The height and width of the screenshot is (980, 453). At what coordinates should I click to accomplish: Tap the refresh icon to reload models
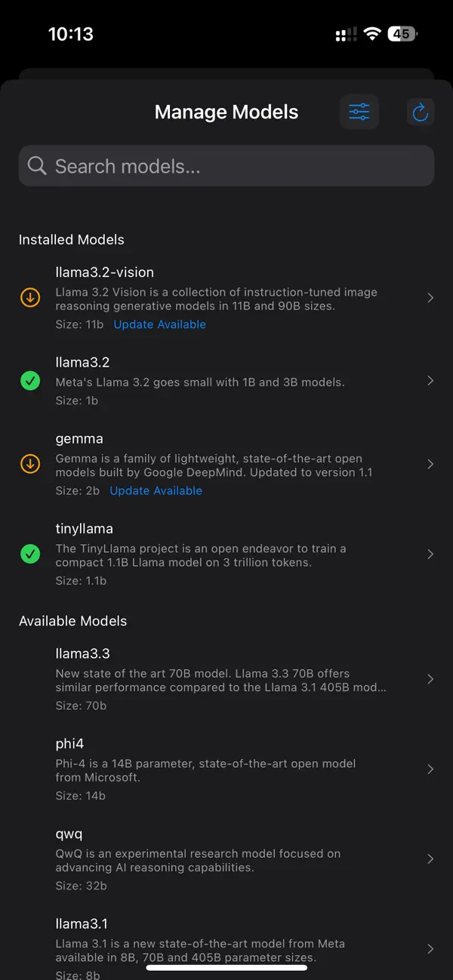click(421, 111)
